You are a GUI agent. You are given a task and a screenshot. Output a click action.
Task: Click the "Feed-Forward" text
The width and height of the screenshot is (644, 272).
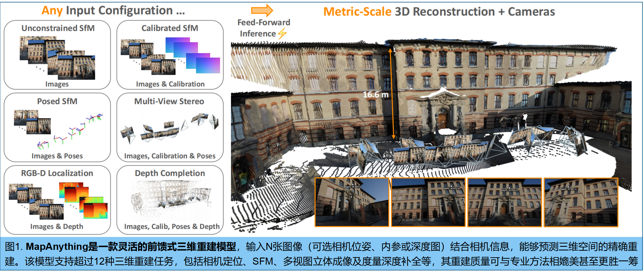[x=264, y=22]
